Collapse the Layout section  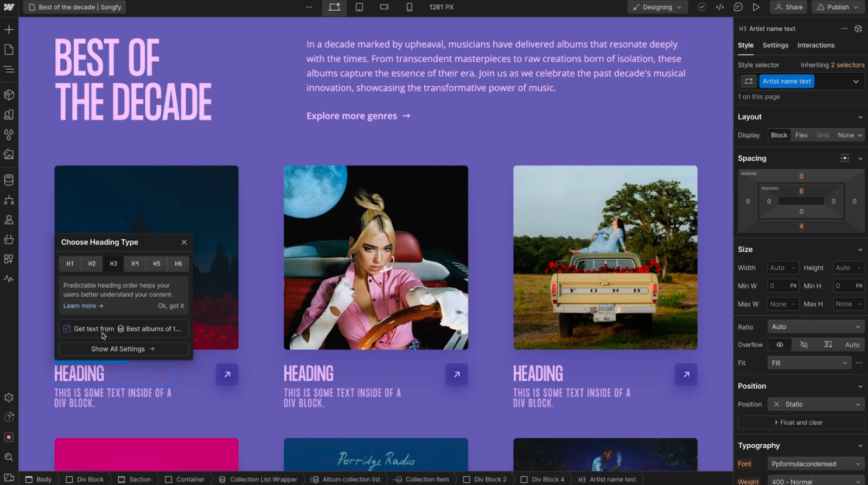tap(859, 117)
